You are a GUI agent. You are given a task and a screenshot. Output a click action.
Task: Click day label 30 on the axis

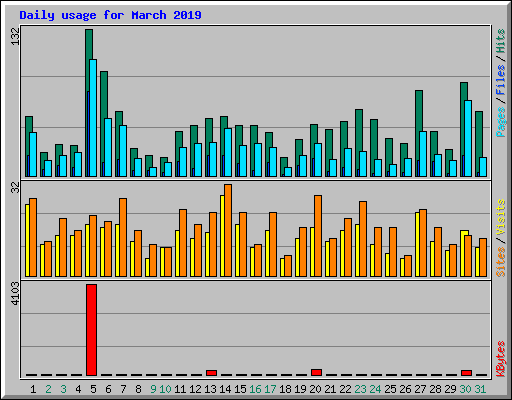click(465, 389)
